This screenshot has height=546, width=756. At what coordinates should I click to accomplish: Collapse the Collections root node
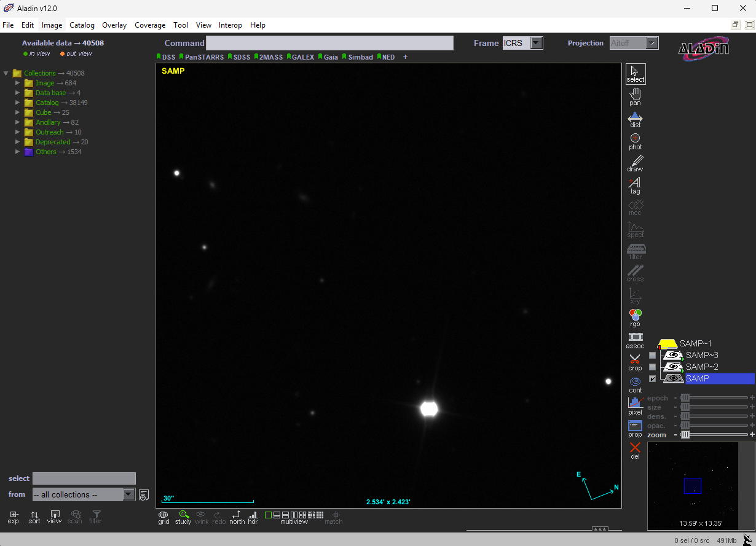click(6, 73)
